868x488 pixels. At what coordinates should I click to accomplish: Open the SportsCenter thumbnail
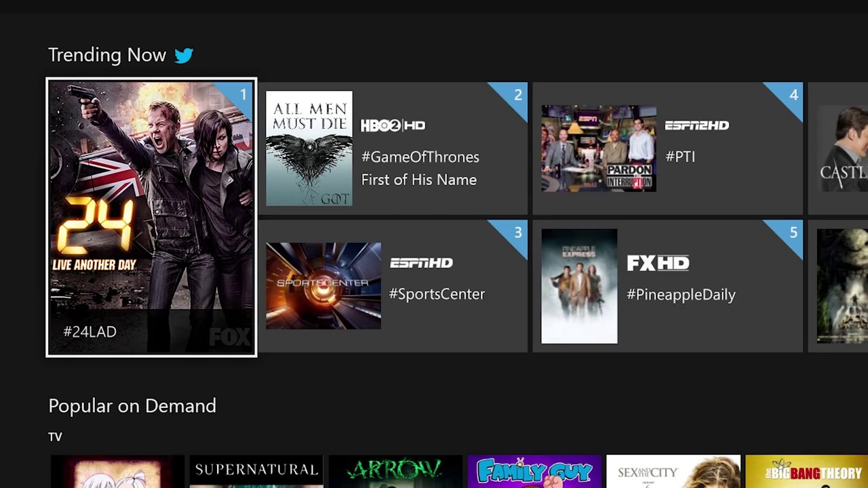point(323,286)
